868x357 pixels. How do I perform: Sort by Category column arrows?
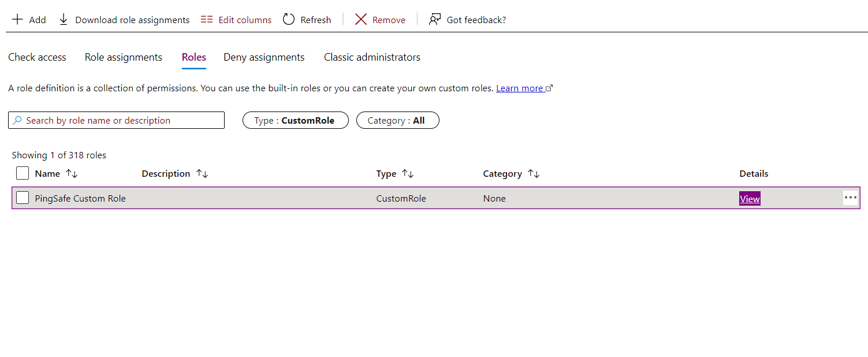coord(534,174)
